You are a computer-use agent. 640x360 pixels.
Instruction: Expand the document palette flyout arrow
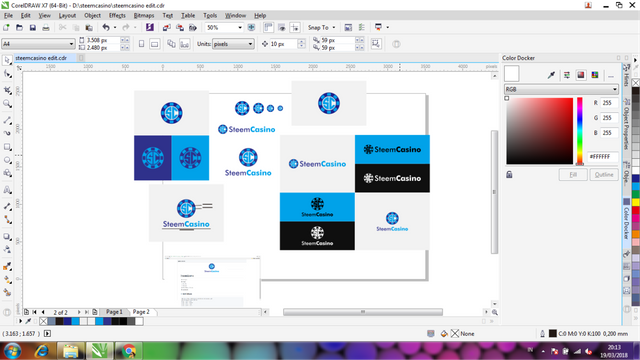click(x=20, y=321)
